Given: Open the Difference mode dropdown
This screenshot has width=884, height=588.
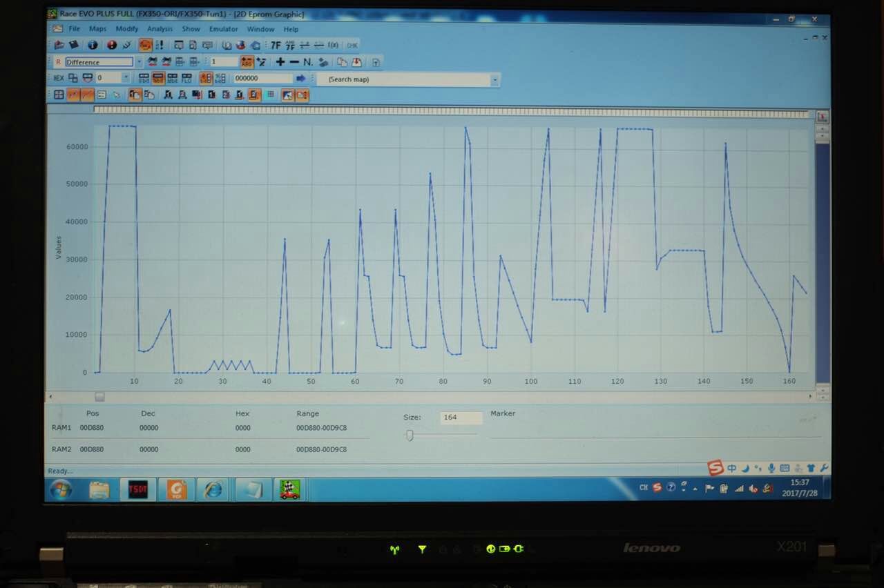Looking at the screenshot, I should pos(139,62).
